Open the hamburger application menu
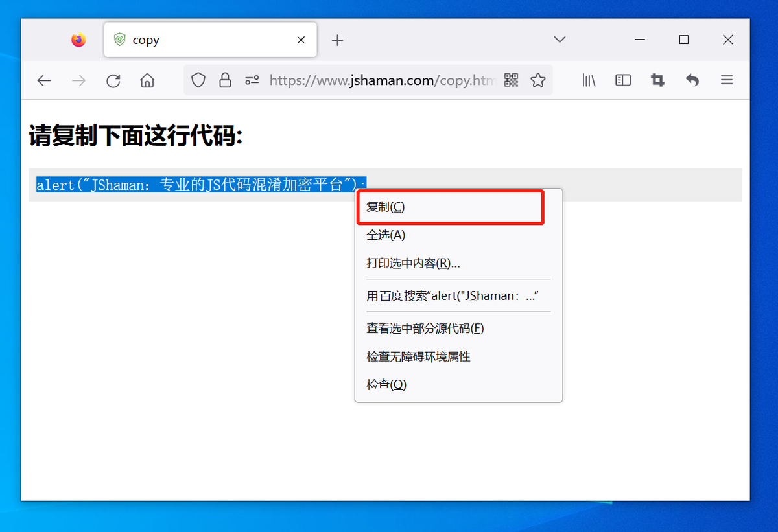 pyautogui.click(x=727, y=80)
